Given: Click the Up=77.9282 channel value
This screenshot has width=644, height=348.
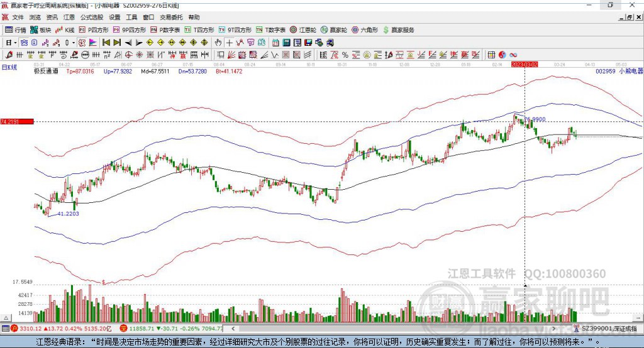Looking at the screenshot, I should pyautogui.click(x=118, y=72).
